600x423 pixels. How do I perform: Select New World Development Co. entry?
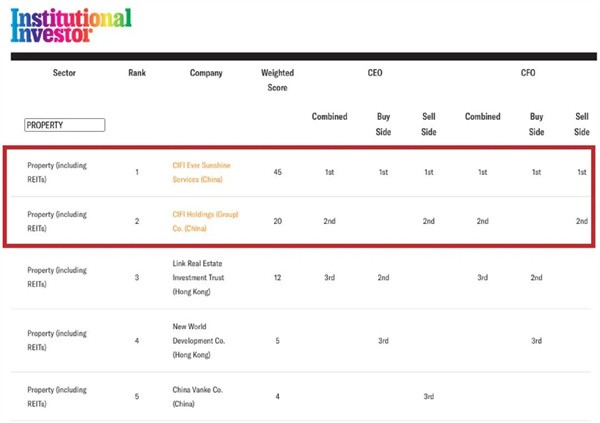[x=198, y=340]
